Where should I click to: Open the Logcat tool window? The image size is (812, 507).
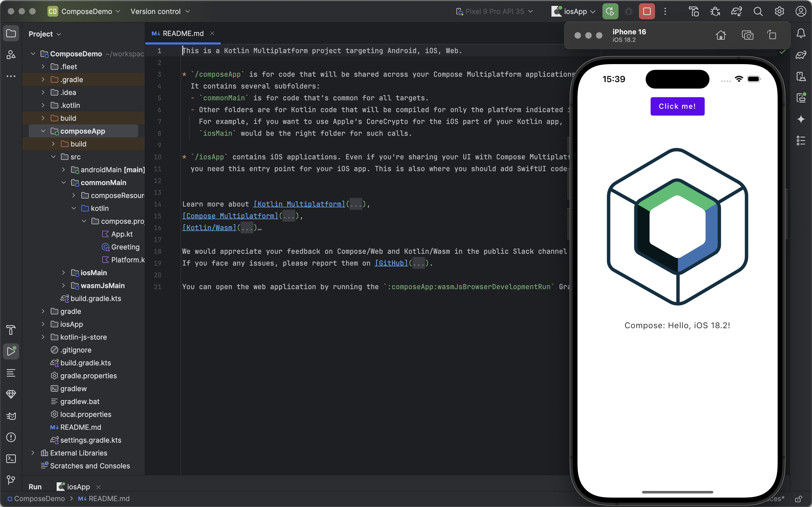coord(11,416)
